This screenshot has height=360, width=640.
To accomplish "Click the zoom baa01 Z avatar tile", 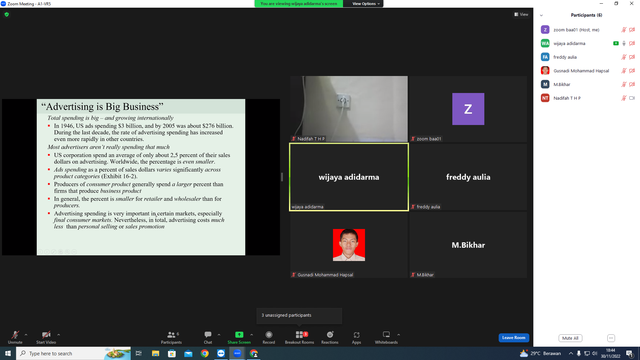I will pyautogui.click(x=468, y=109).
